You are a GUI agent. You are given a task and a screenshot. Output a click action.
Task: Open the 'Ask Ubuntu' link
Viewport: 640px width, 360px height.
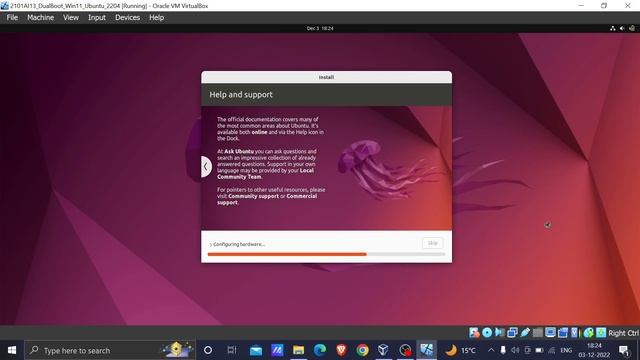click(239, 151)
